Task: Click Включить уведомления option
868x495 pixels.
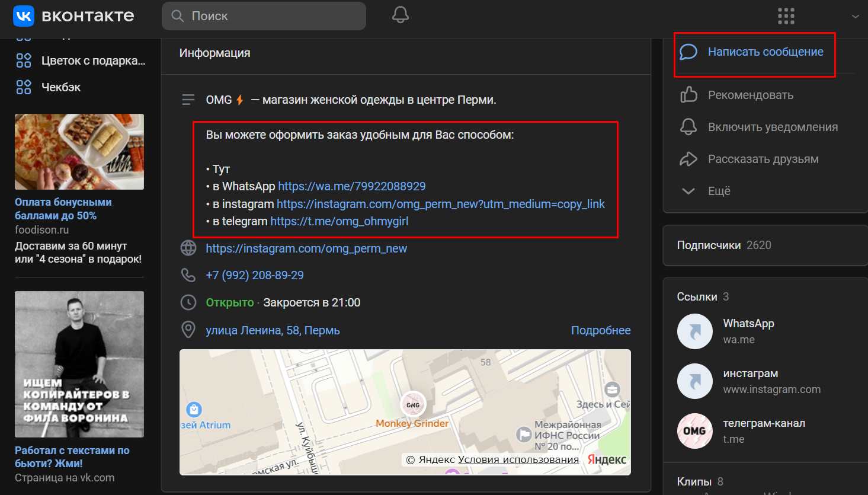Action: coord(773,127)
